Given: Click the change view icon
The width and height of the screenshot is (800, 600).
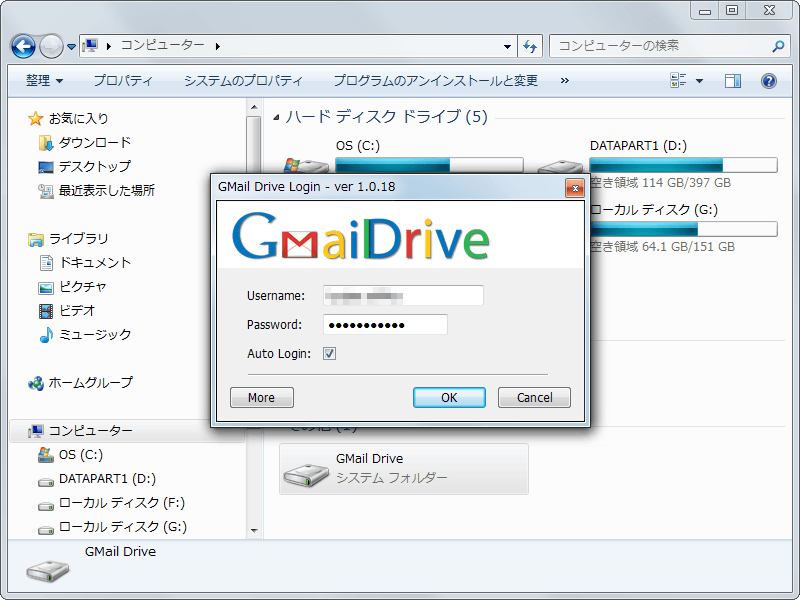Looking at the screenshot, I should pos(678,80).
